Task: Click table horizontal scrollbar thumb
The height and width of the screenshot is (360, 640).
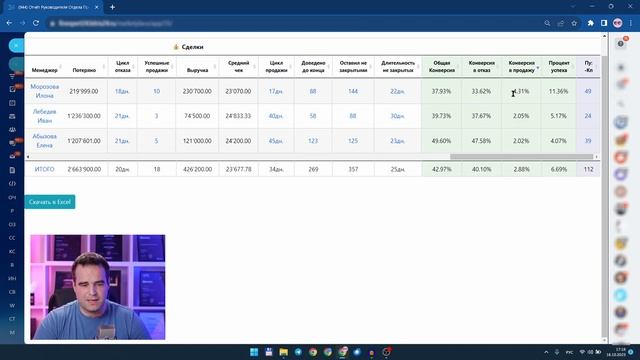Action: 522,157
